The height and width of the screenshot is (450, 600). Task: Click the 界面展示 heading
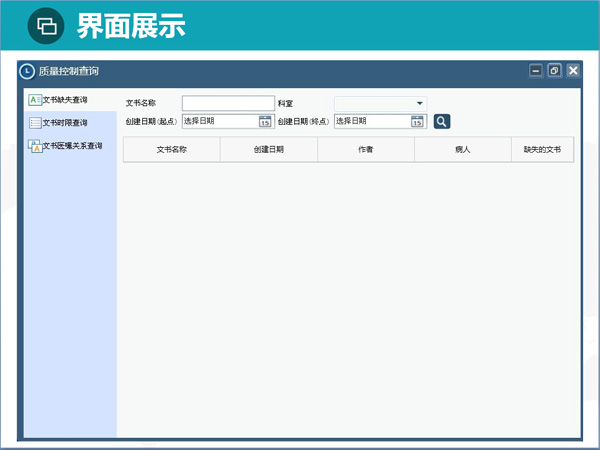[x=131, y=26]
